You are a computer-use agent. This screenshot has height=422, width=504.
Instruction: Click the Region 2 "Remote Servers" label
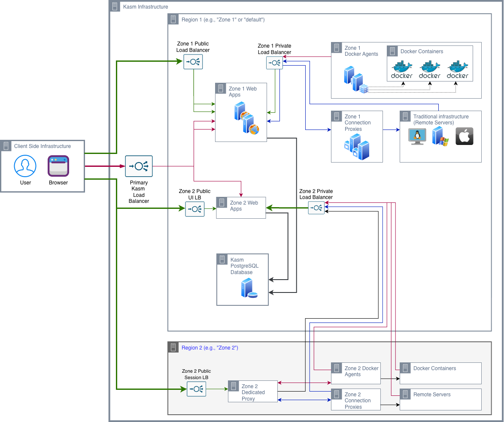click(x=432, y=395)
